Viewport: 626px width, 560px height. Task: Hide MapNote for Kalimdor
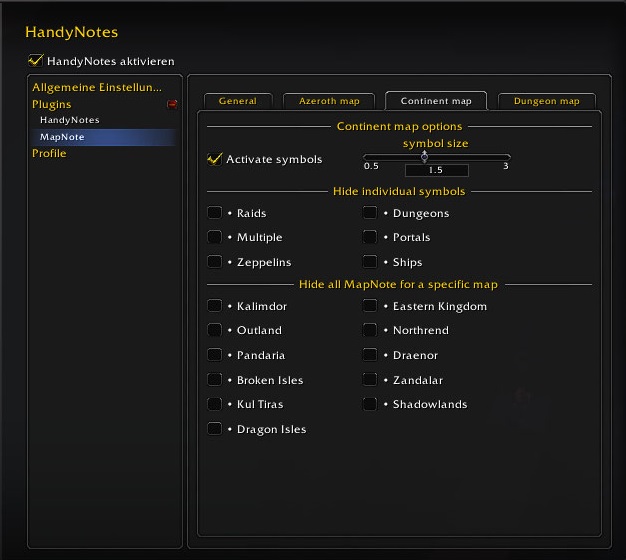[214, 306]
